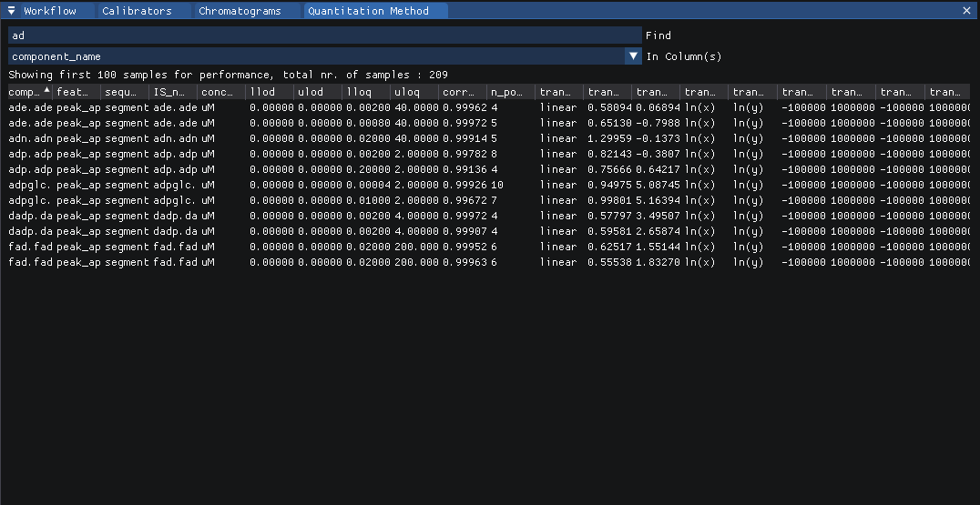Select the value 0.99801
980x505 pixels.
609,200
